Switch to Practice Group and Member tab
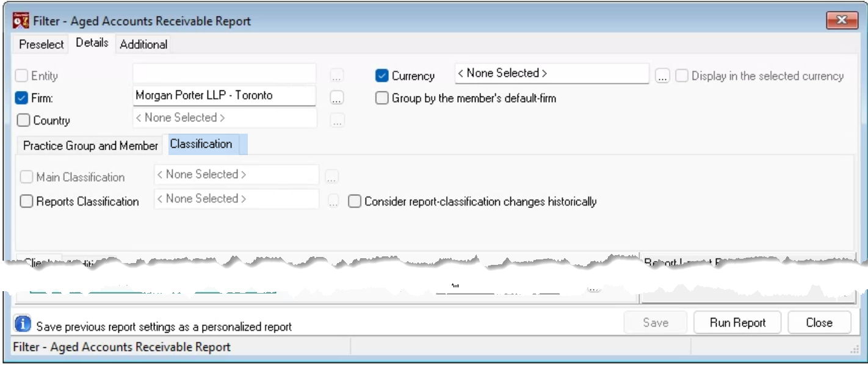 pos(90,146)
